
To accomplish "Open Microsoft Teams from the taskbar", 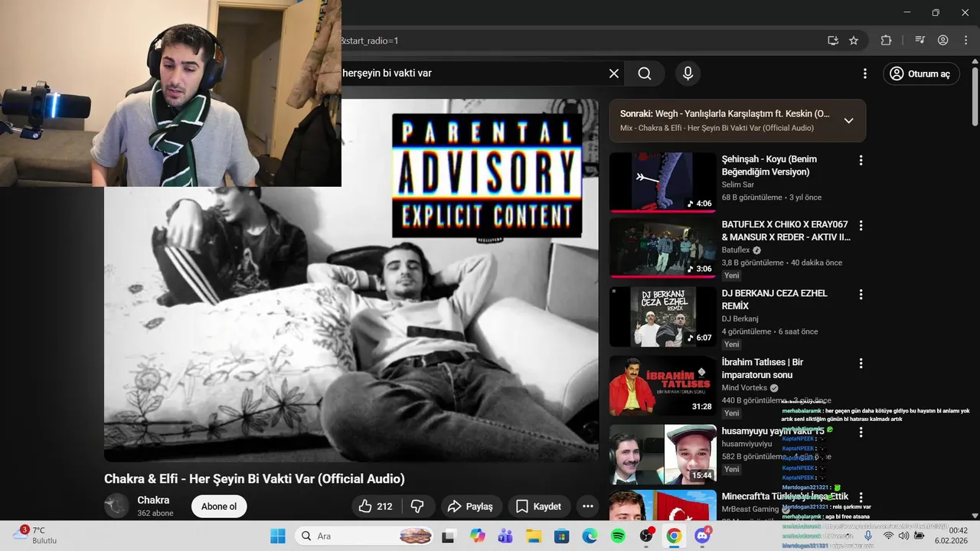I will coord(505,536).
